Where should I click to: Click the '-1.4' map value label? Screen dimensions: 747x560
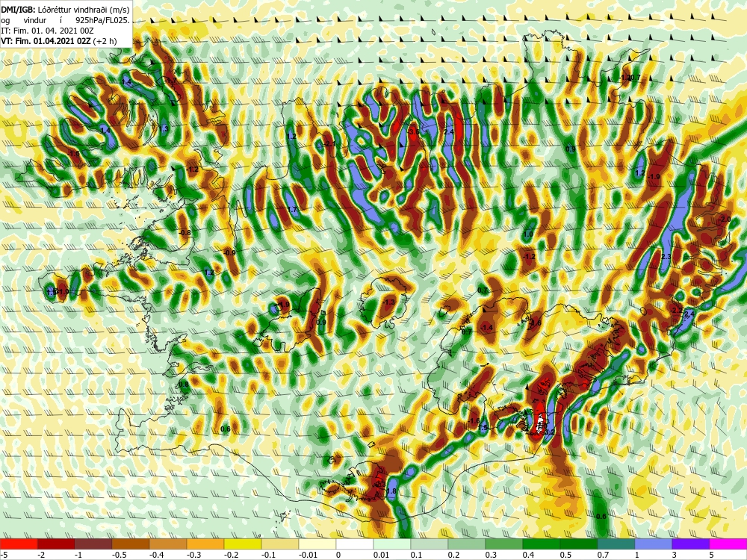tap(487, 328)
